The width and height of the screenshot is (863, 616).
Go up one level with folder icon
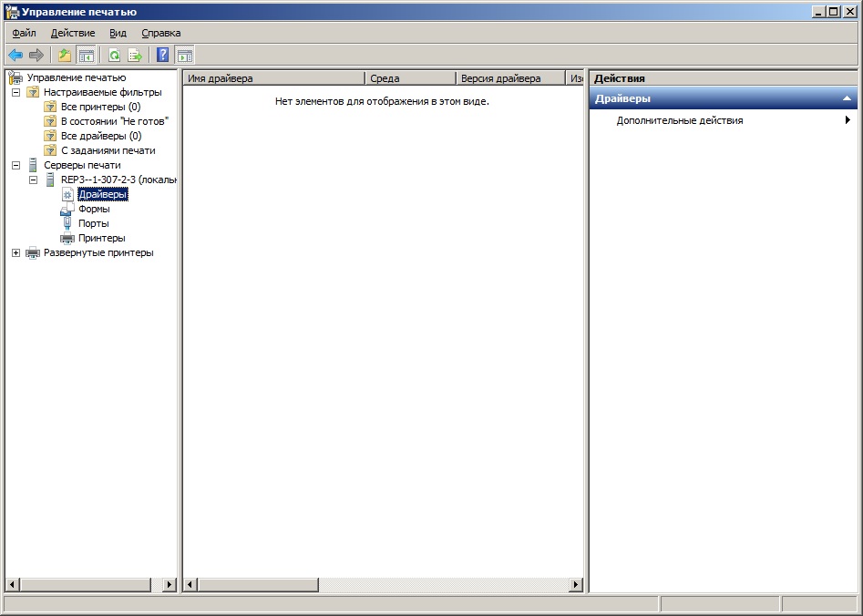coord(65,55)
